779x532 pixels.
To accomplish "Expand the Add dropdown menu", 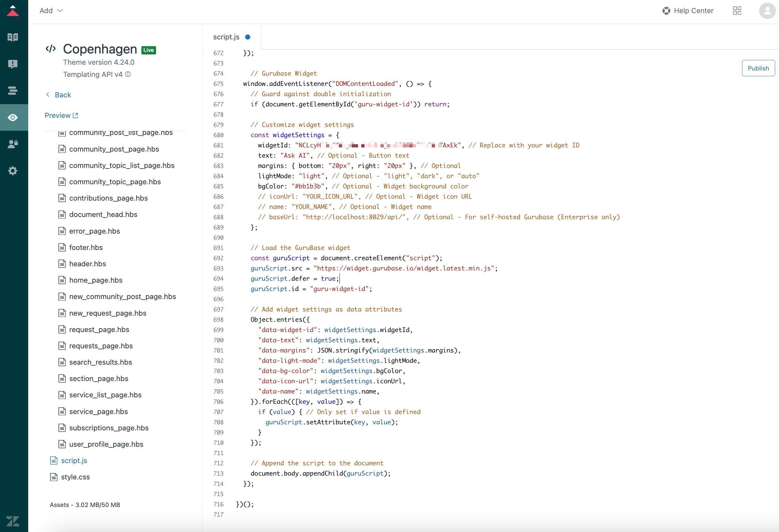I will 51,11.
